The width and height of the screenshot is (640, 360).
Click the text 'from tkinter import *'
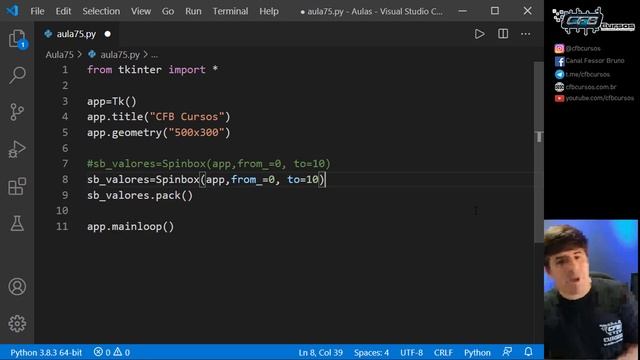tap(152, 70)
